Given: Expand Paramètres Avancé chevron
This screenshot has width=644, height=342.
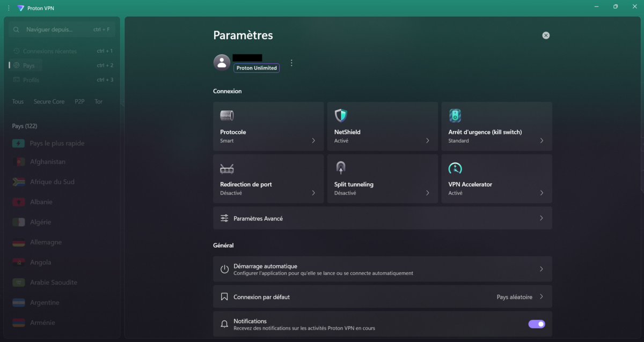Looking at the screenshot, I should (x=541, y=218).
